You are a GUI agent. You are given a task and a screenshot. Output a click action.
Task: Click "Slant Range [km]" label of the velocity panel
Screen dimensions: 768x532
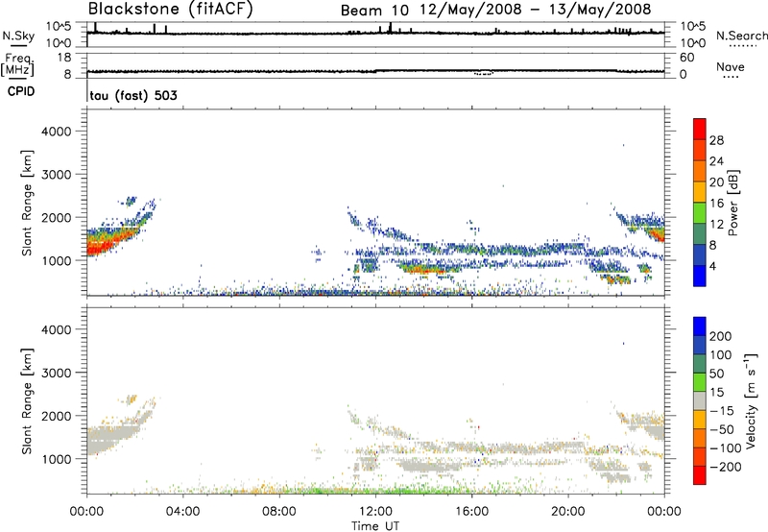coord(27,400)
